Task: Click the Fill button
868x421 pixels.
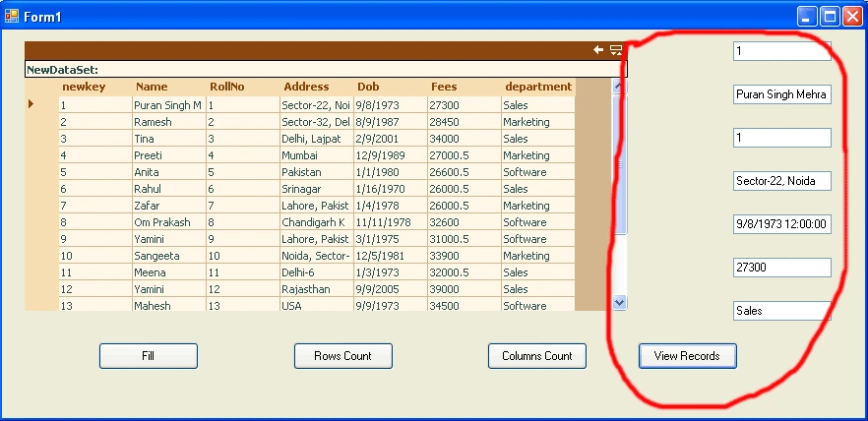Action: tap(149, 356)
